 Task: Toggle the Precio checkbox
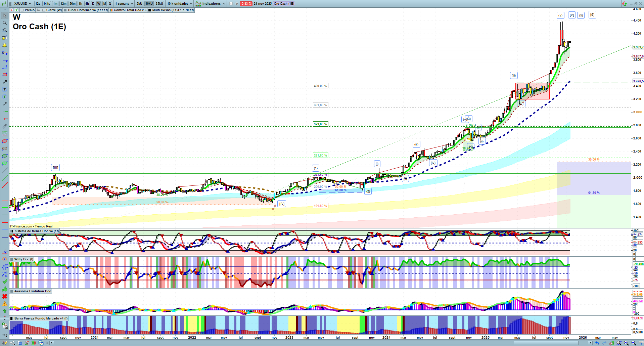coord(22,10)
